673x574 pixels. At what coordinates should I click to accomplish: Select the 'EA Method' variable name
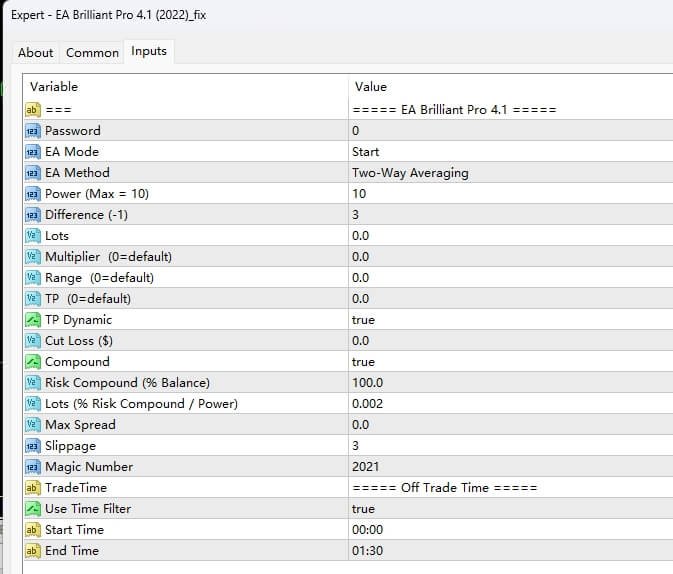pyautogui.click(x=77, y=173)
